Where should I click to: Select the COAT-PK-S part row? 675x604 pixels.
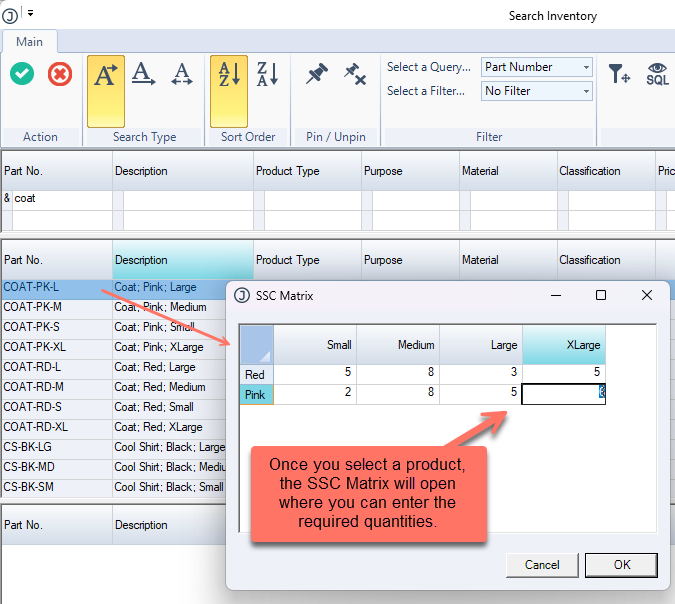click(114, 329)
